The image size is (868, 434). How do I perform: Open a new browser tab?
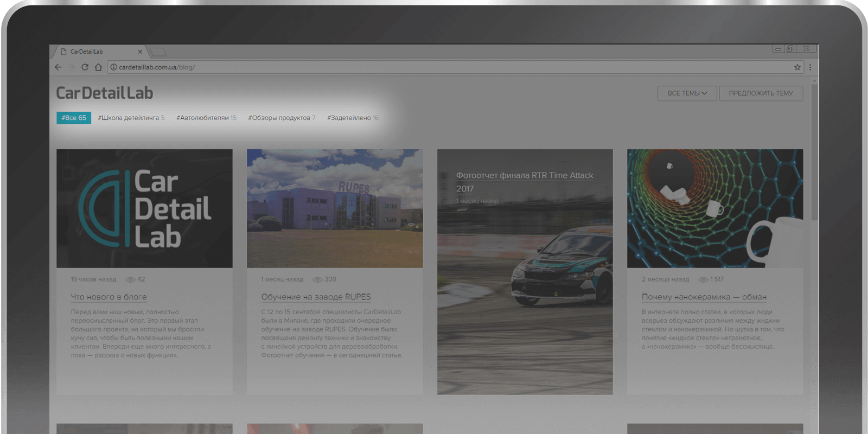click(158, 52)
